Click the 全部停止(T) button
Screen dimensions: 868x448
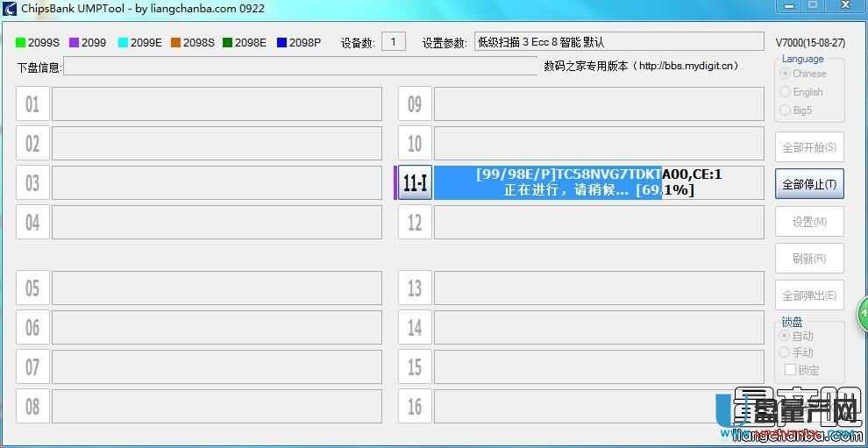[x=809, y=184]
